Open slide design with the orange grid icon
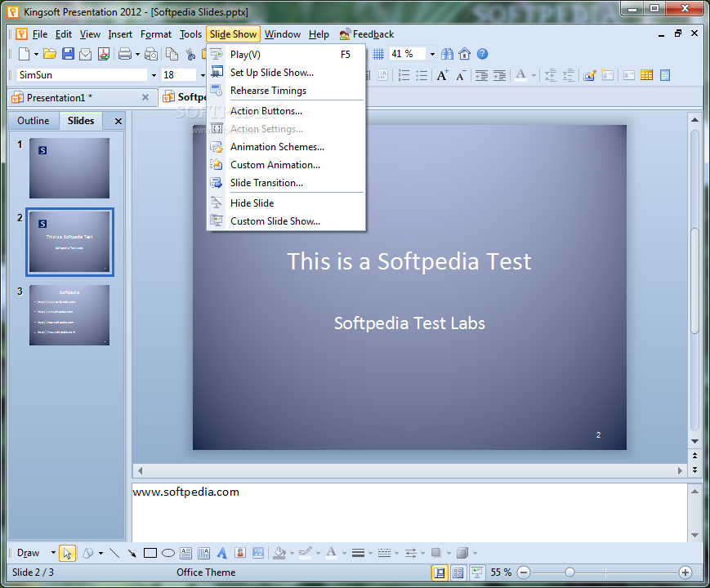Image resolution: width=710 pixels, height=588 pixels. click(x=646, y=75)
